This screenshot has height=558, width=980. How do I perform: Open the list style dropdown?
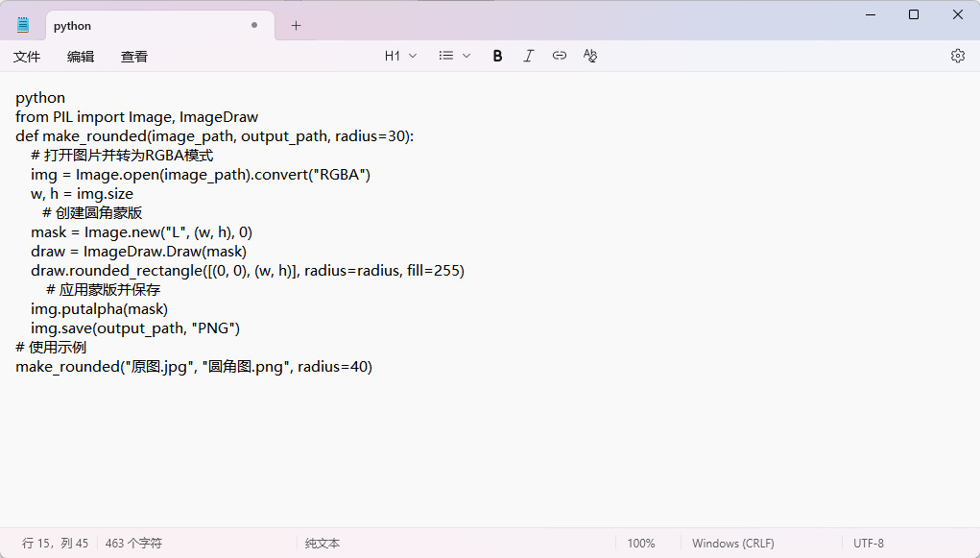point(455,56)
